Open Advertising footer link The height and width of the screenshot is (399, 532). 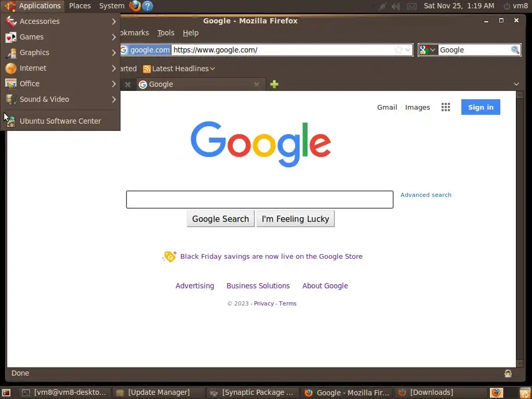195,286
